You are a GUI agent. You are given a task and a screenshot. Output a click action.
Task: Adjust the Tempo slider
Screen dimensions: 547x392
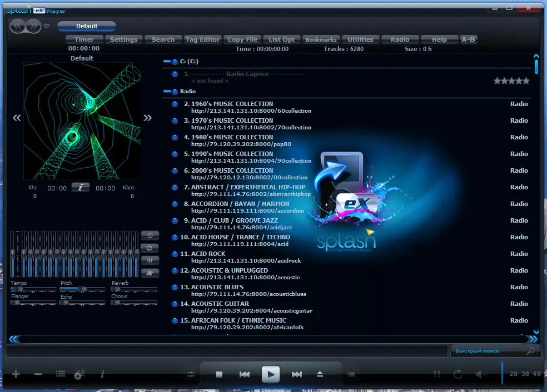pyautogui.click(x=33, y=289)
